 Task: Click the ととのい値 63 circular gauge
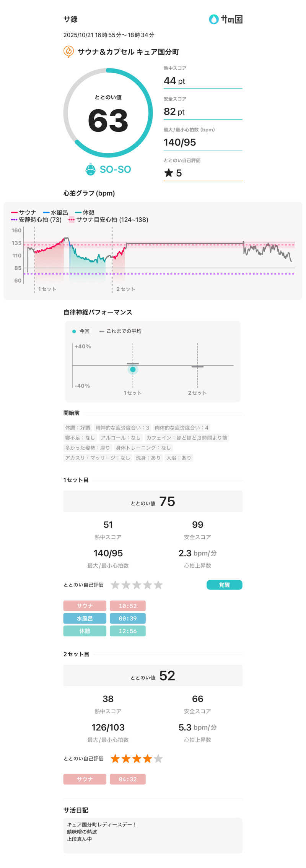tap(108, 113)
